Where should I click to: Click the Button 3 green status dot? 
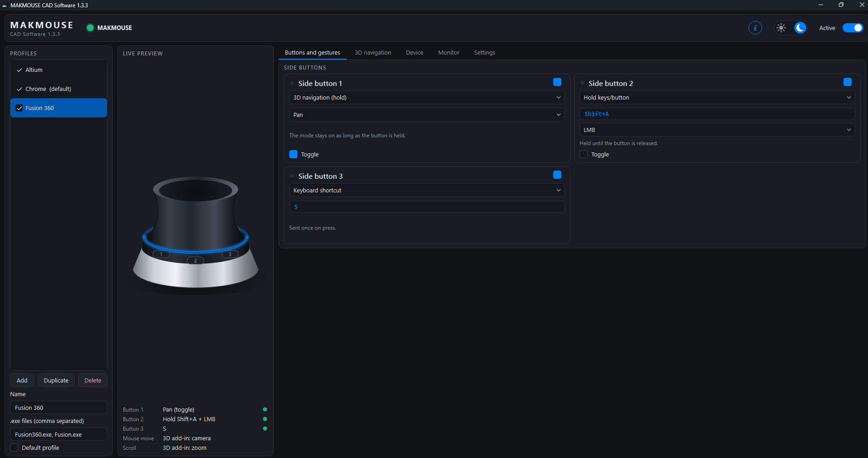pyautogui.click(x=265, y=428)
